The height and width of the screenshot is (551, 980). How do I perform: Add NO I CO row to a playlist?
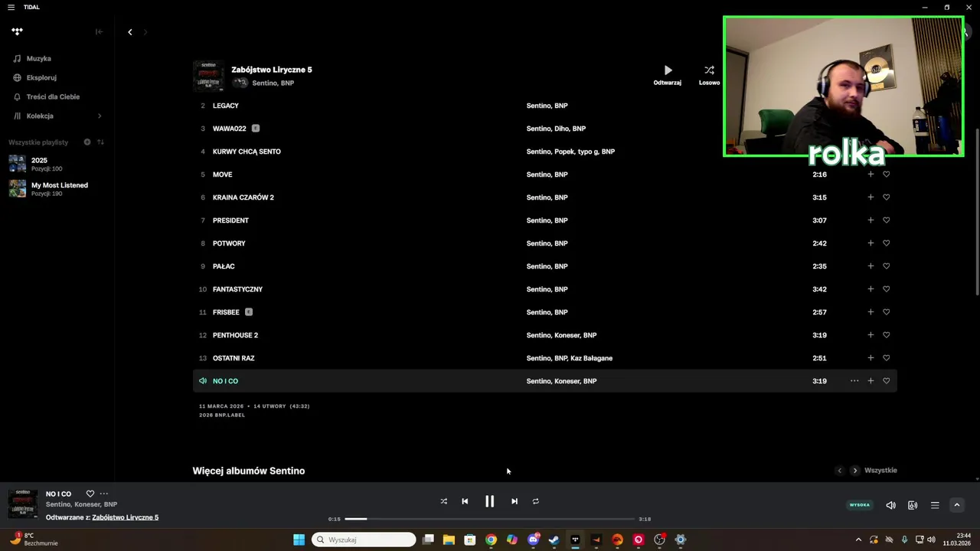coord(871,381)
